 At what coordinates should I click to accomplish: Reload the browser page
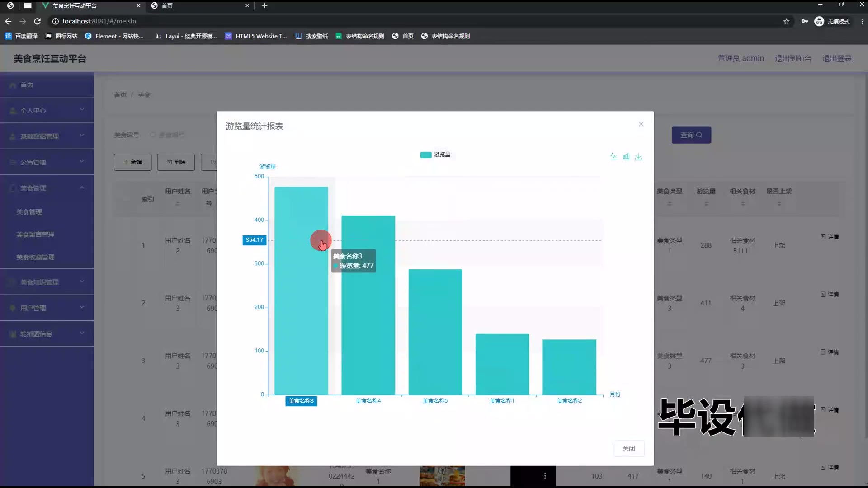click(x=38, y=21)
